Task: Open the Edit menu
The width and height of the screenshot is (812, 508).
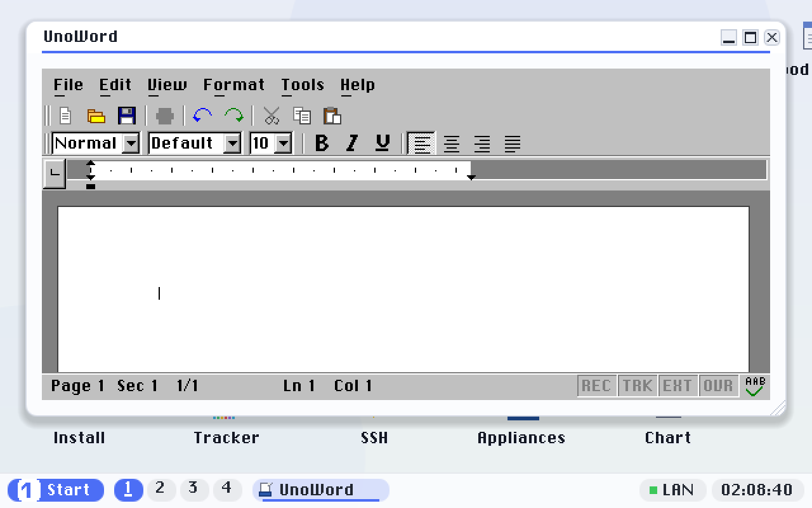Action: [115, 85]
